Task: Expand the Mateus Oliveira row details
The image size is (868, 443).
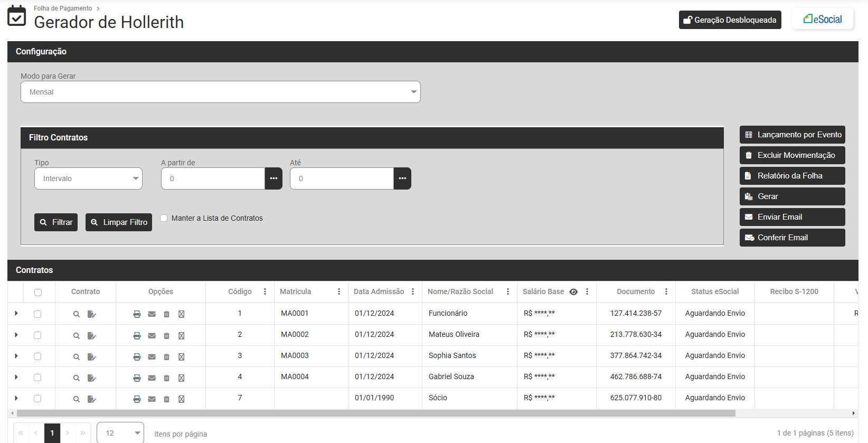Action: [x=16, y=335]
